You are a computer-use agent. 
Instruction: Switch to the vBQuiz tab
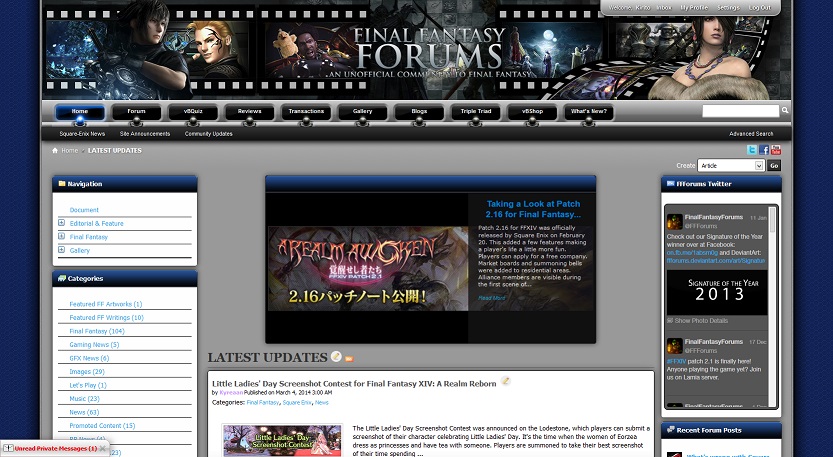(x=193, y=112)
